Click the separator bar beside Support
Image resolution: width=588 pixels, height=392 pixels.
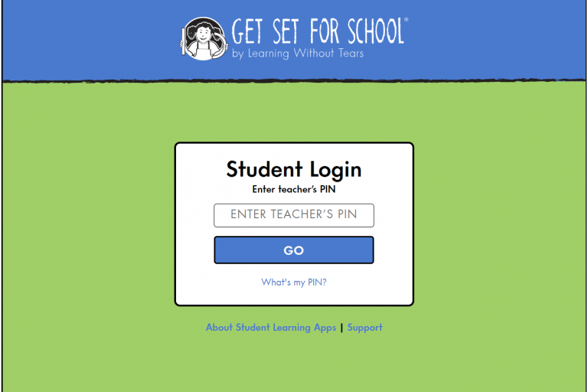click(x=341, y=328)
